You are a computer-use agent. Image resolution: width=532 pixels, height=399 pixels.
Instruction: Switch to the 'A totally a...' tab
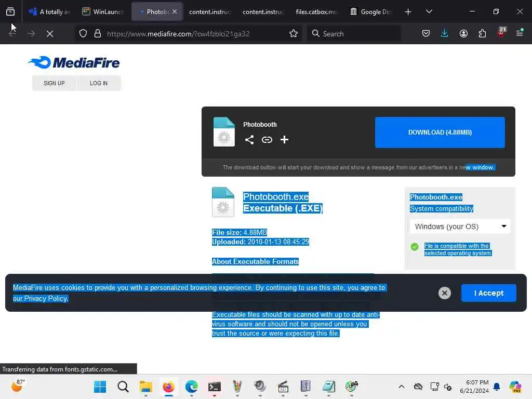(x=50, y=11)
